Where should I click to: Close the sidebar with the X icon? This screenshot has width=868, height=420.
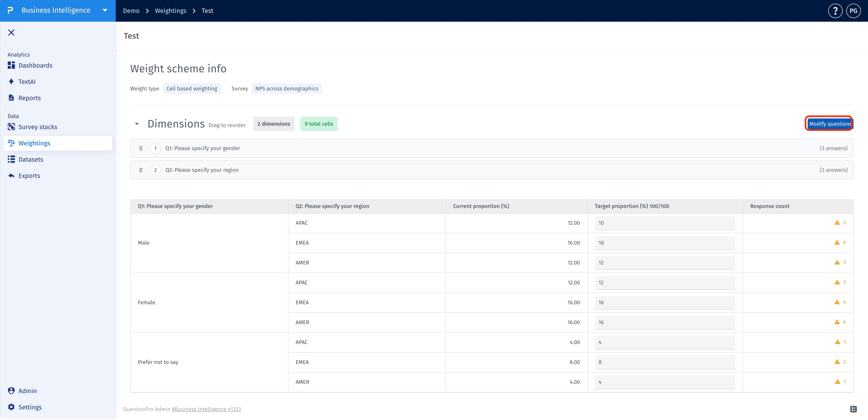12,32
